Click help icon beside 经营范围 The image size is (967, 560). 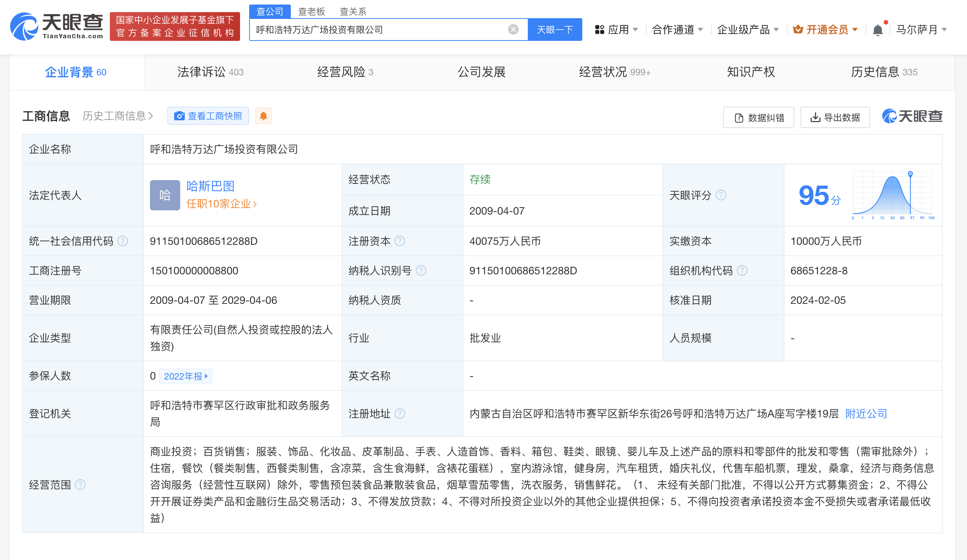(80, 484)
